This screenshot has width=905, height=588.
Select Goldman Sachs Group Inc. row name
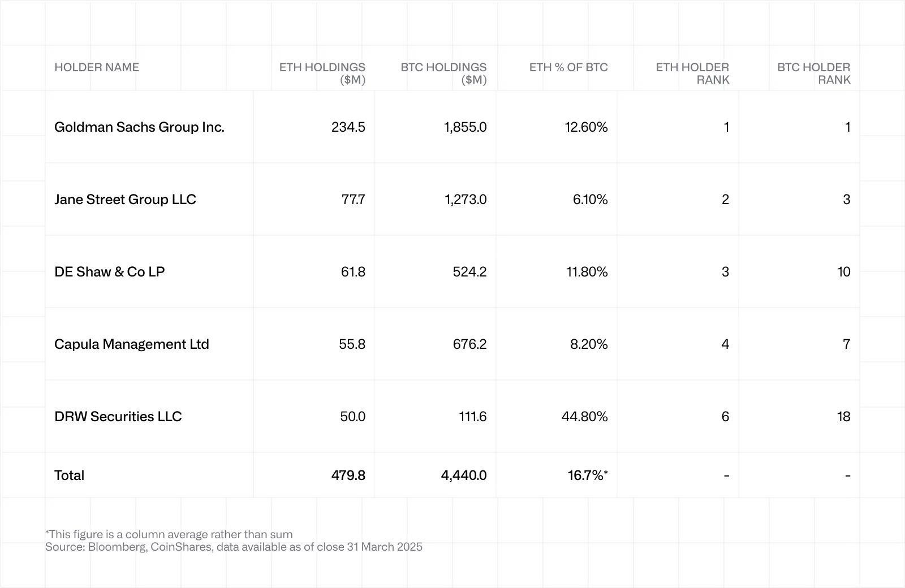(x=139, y=127)
